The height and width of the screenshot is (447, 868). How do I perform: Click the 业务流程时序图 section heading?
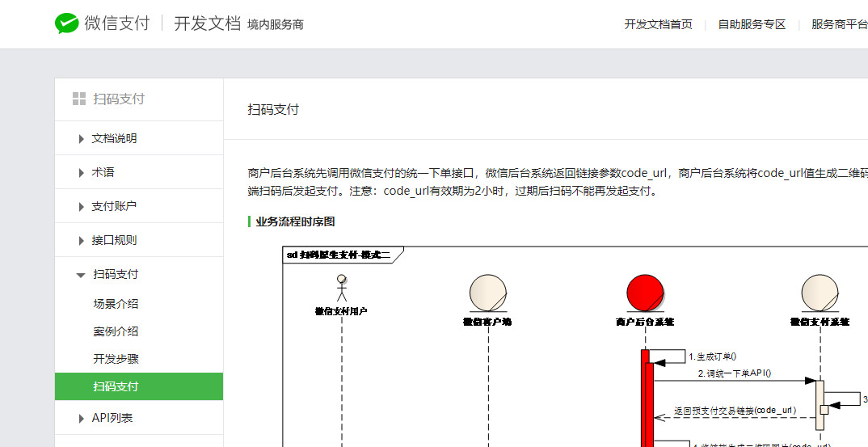(x=295, y=221)
